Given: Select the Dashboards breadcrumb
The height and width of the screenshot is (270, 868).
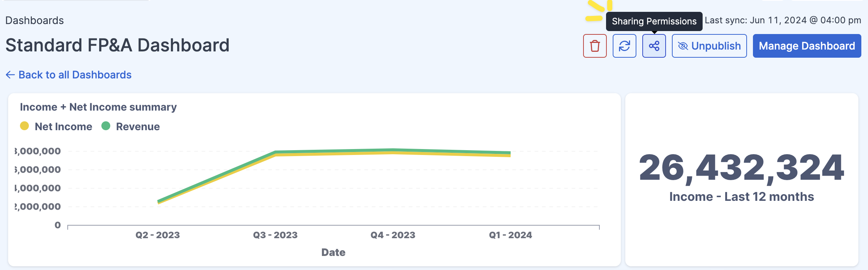Looking at the screenshot, I should coord(35,20).
